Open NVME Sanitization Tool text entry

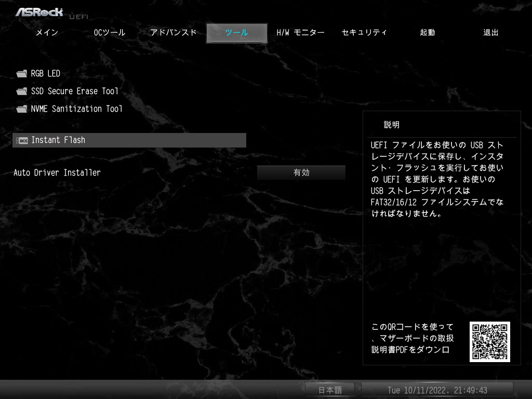click(77, 109)
